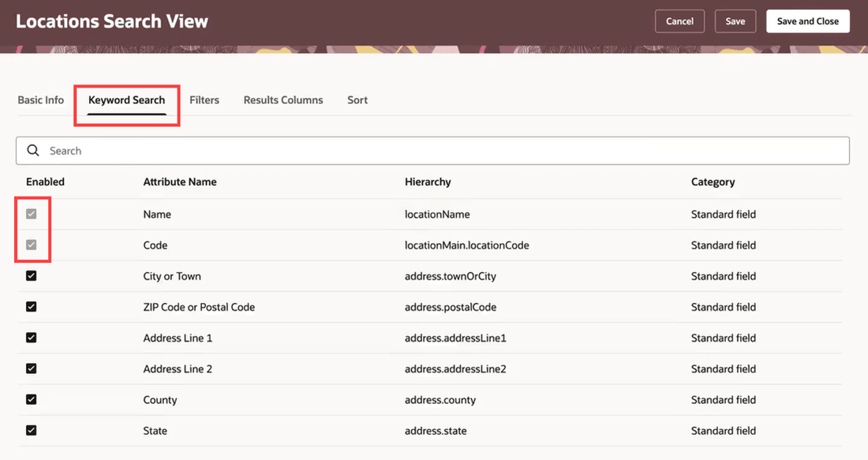This screenshot has width=868, height=460.
Task: Focus the attribute Search input field
Action: coord(433,151)
